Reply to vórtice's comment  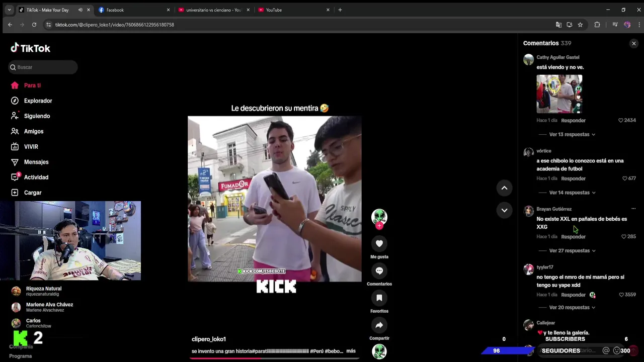[573, 178]
